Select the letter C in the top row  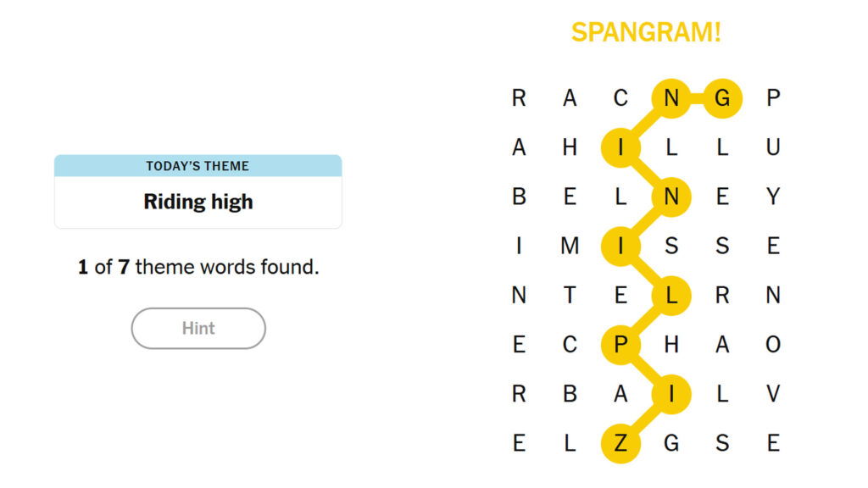point(621,98)
